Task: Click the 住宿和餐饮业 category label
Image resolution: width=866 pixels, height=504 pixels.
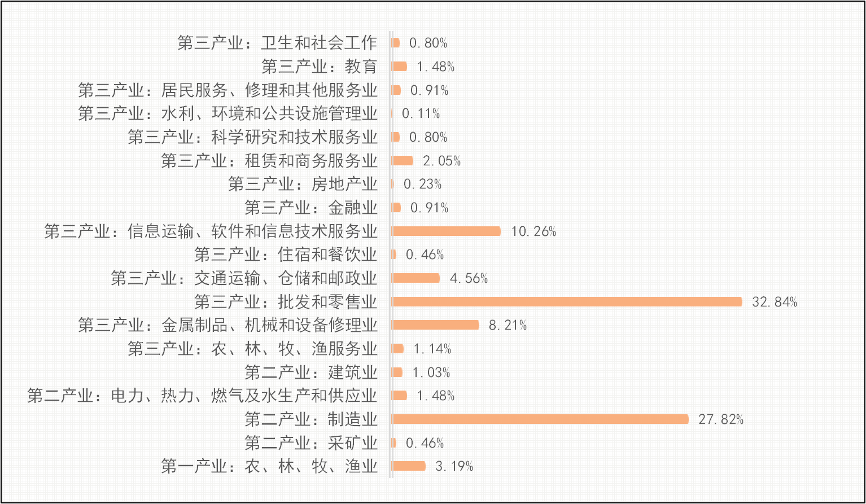Action: pos(286,255)
